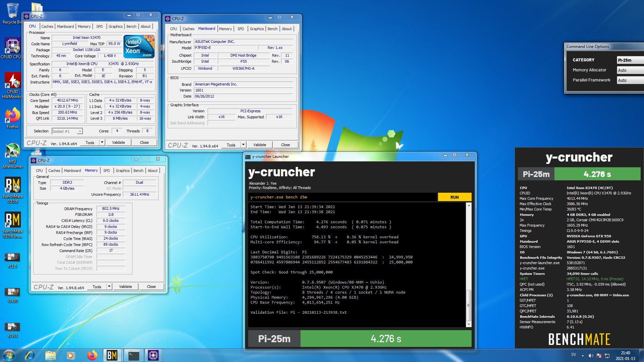The height and width of the screenshot is (362, 644).
Task: Click Uncore Frequency value 3611.4 MHz
Action: (140, 194)
